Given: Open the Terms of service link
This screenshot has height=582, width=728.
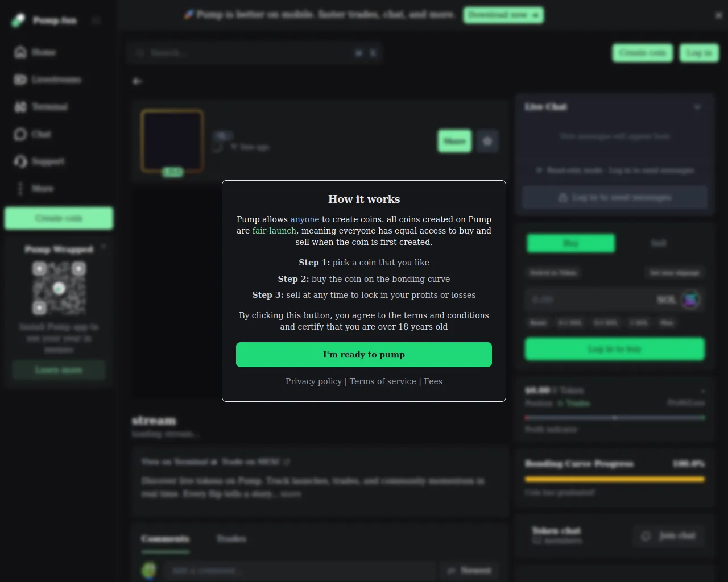Looking at the screenshot, I should tap(383, 381).
